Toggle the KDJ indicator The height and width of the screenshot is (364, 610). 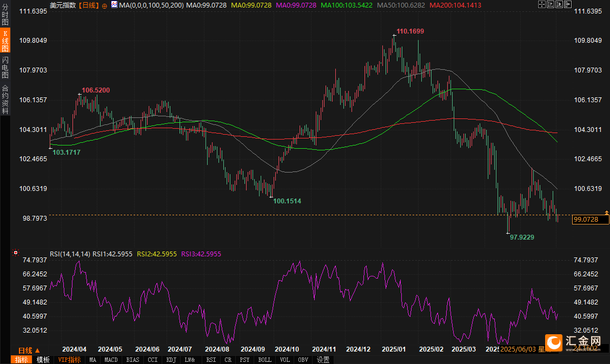170,360
